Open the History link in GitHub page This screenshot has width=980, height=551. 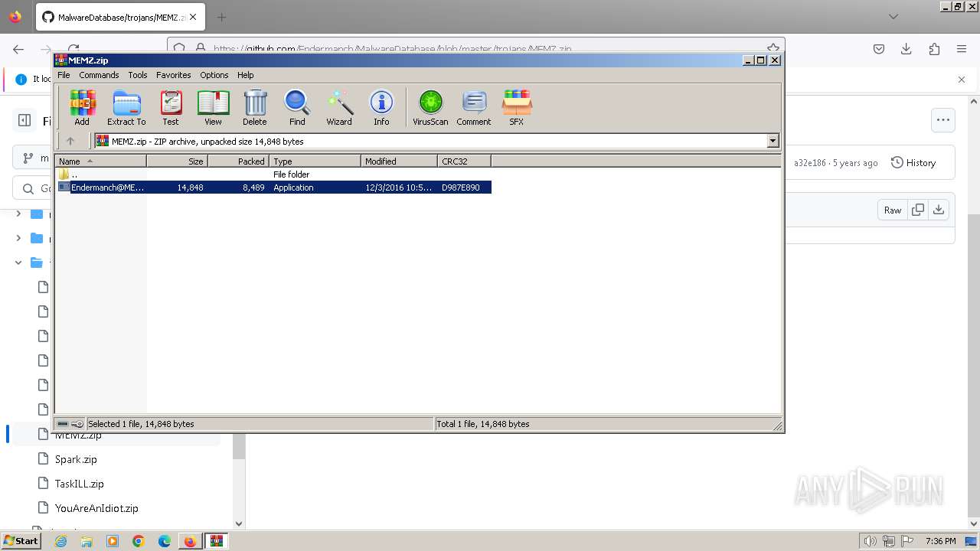tap(913, 162)
